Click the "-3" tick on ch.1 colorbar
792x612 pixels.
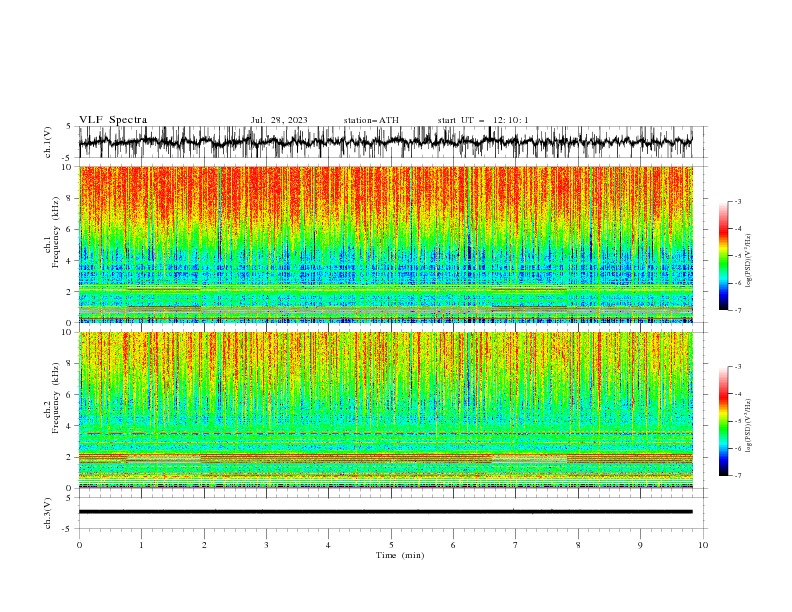(737, 201)
